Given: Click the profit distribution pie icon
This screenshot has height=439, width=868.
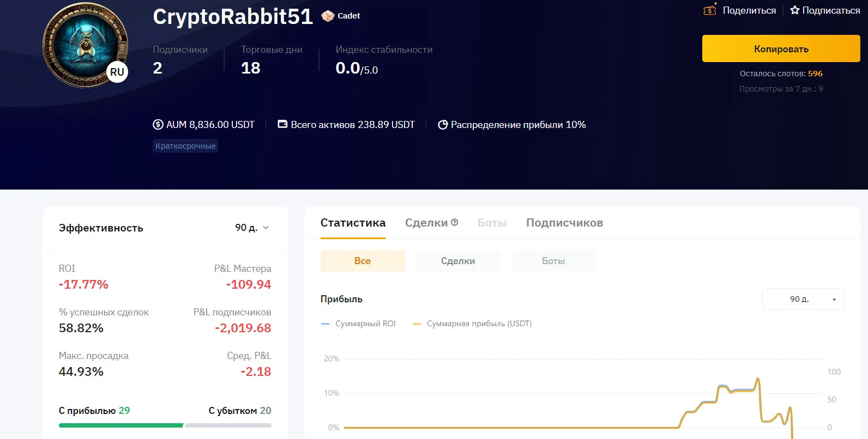Looking at the screenshot, I should click(443, 125).
